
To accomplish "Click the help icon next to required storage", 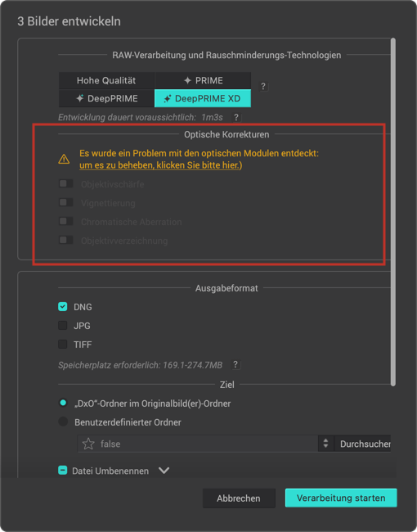I will point(235,365).
